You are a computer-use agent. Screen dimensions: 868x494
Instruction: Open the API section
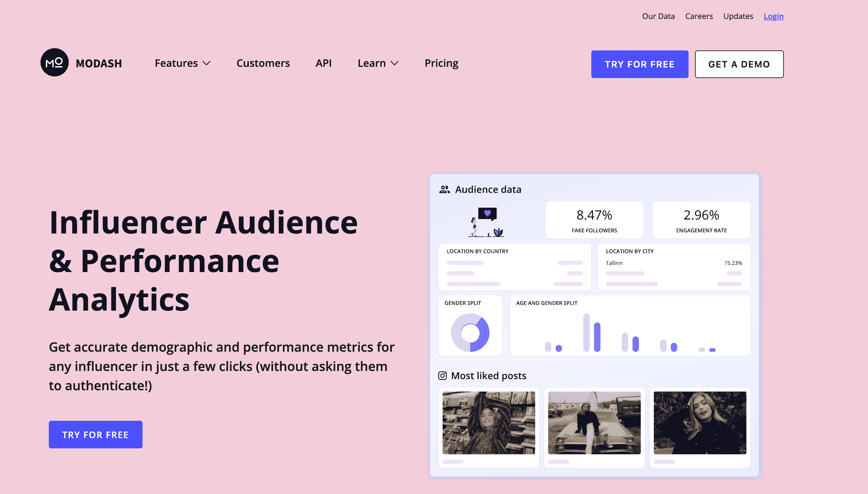324,64
